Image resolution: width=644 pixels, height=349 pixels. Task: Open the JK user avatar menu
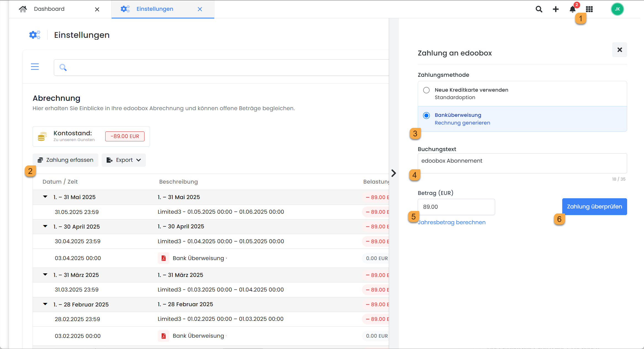617,9
